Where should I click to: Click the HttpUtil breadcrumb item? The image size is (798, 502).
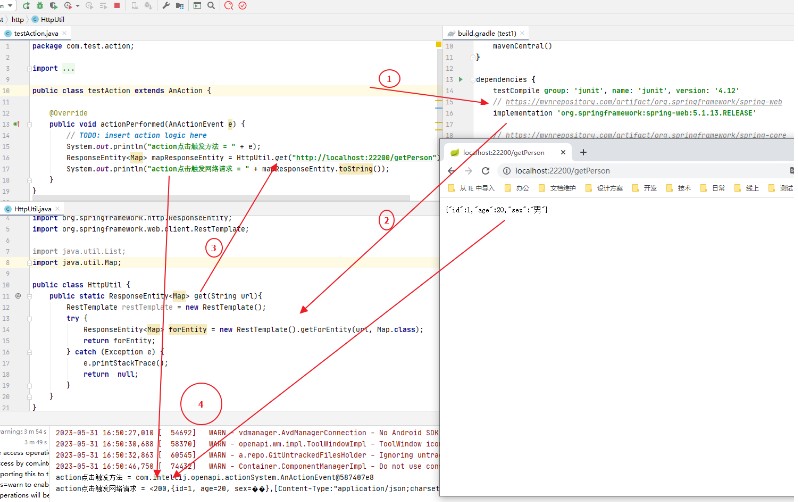pyautogui.click(x=52, y=19)
